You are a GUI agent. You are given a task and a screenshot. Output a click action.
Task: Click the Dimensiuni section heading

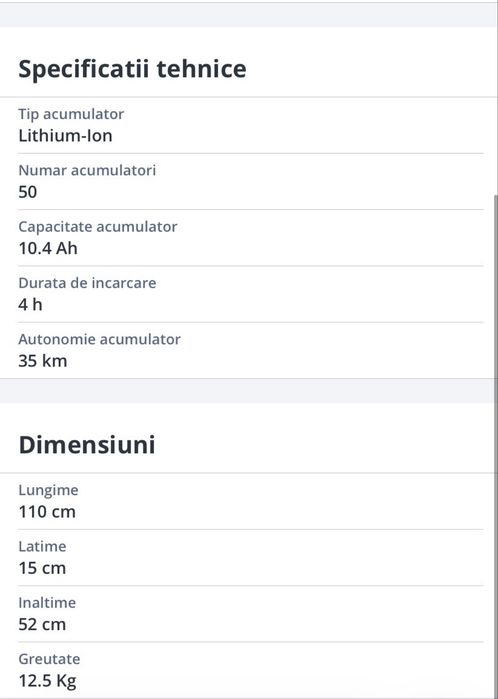87,445
